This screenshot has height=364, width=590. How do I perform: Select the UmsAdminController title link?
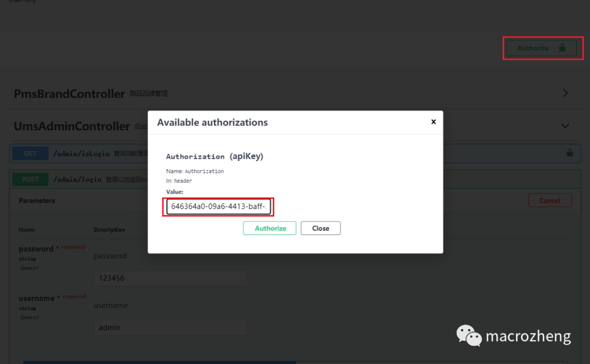coord(72,126)
